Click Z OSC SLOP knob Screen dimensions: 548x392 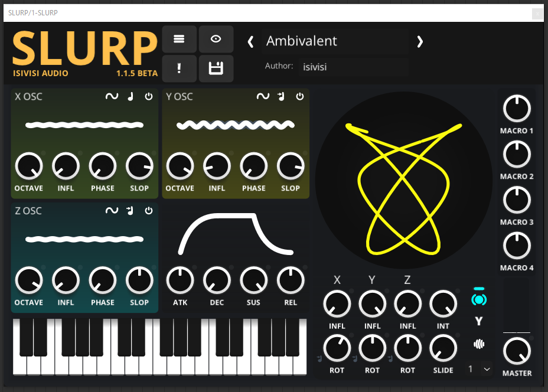pyautogui.click(x=139, y=280)
